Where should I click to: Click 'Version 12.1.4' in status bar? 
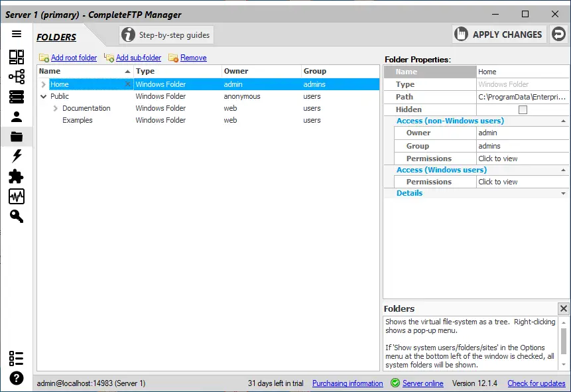click(474, 383)
